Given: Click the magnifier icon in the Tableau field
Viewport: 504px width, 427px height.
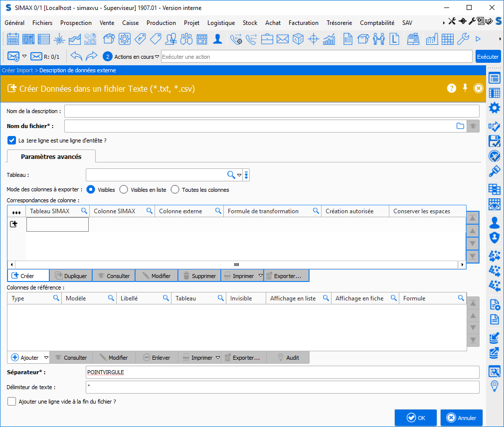Looking at the screenshot, I should coord(231,175).
